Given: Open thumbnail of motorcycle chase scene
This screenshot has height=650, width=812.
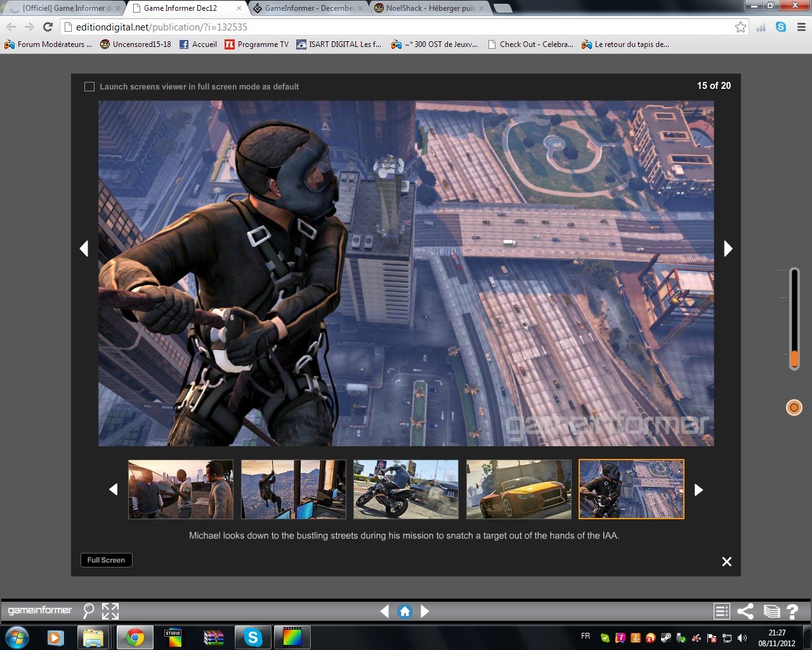Looking at the screenshot, I should click(406, 489).
